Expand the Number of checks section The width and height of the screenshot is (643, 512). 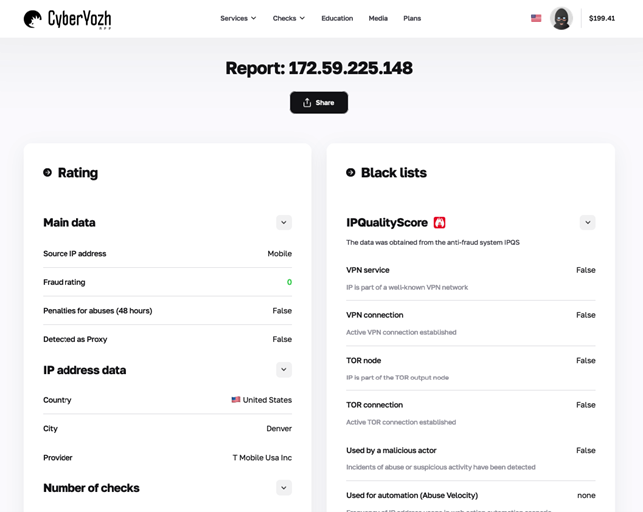tap(284, 488)
